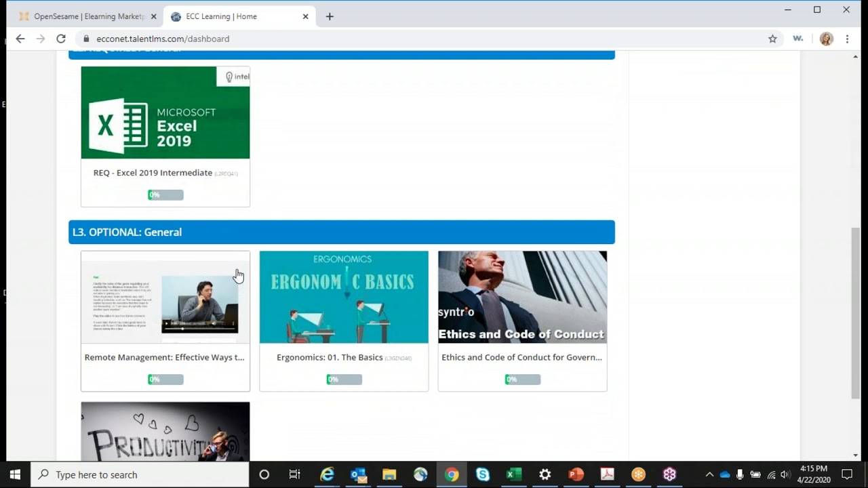This screenshot has width=868, height=488.
Task: Open Outlook from the taskbar
Action: click(358, 474)
